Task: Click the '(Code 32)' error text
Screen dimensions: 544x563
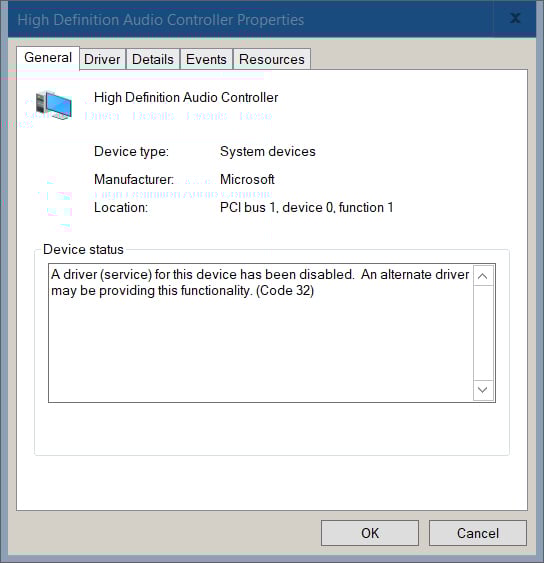Action: (285, 290)
